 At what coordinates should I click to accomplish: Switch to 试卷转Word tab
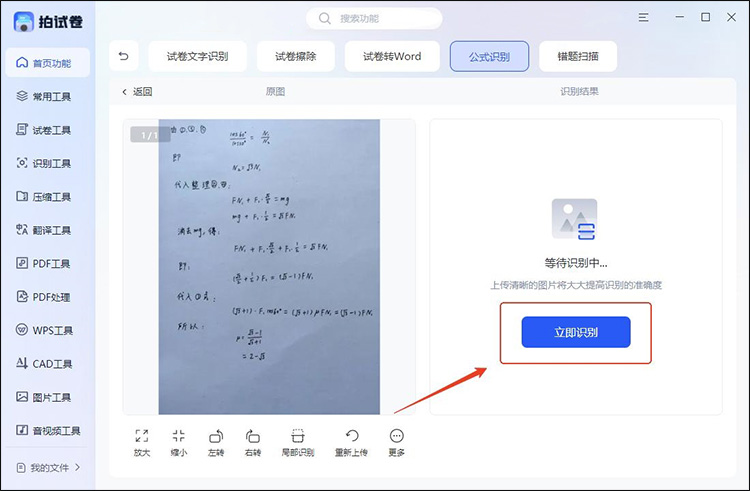tap(392, 56)
